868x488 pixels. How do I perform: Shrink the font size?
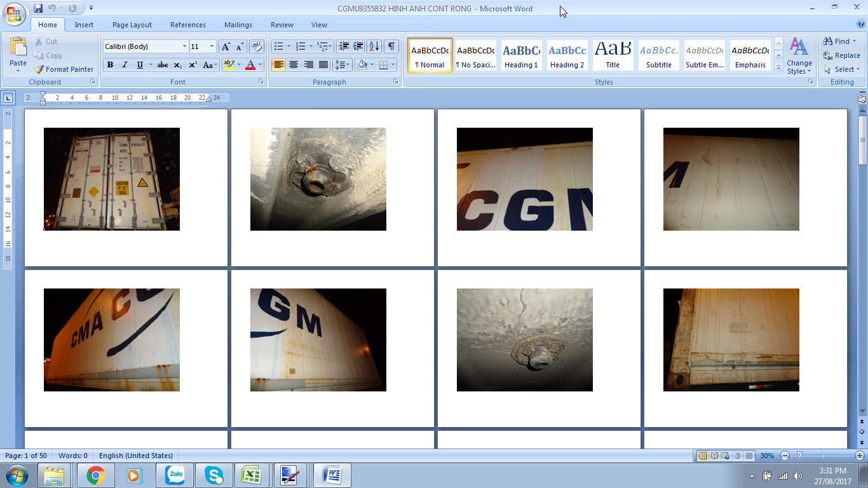click(240, 46)
